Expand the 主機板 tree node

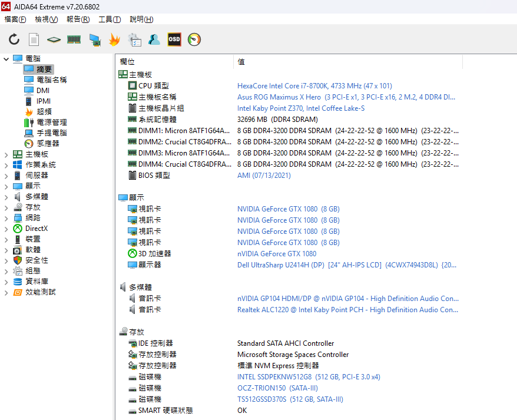coord(6,154)
